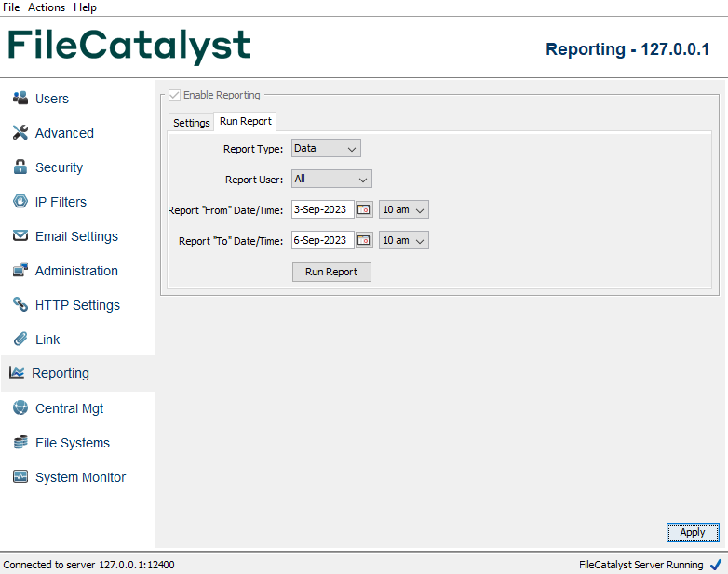This screenshot has width=728, height=574.
Task: Go to the File Systems section
Action: [73, 443]
